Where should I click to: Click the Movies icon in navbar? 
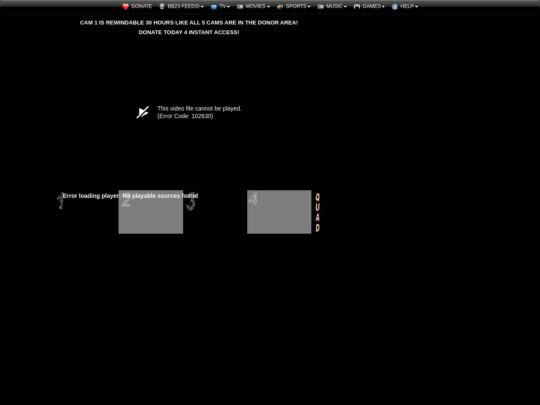[x=240, y=7]
